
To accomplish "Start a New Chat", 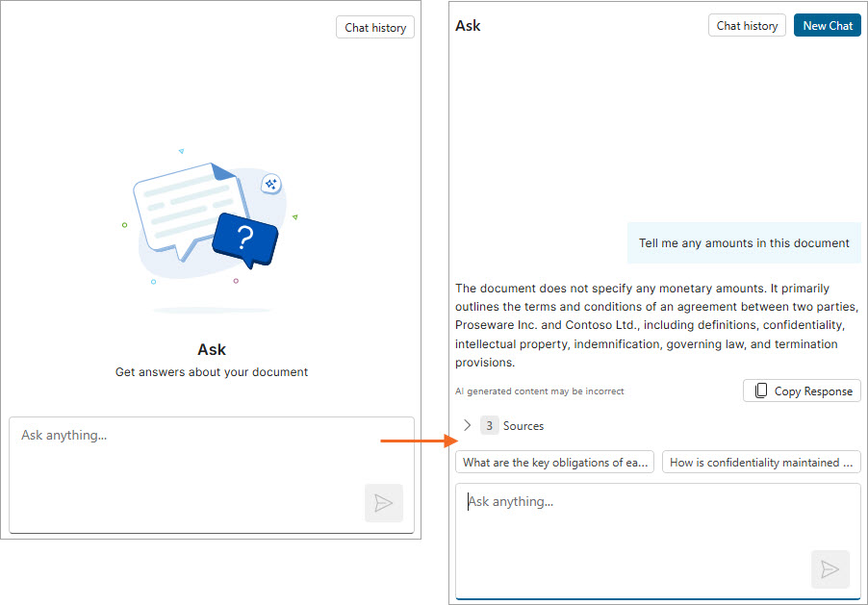I will point(827,25).
